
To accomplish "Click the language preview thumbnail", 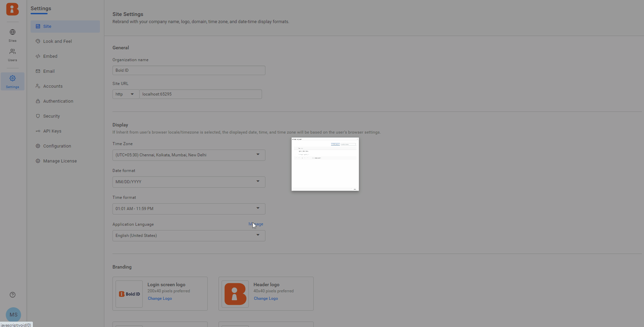I will (x=325, y=164).
